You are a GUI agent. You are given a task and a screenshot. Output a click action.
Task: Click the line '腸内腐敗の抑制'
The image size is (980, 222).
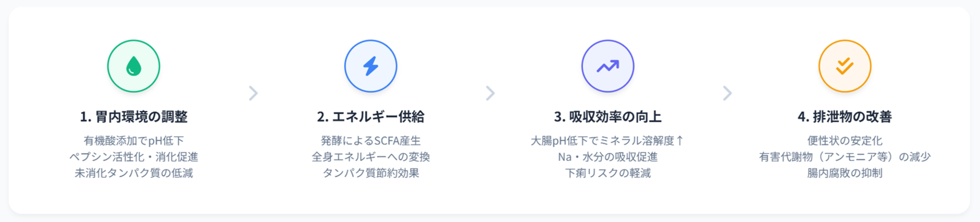844,173
